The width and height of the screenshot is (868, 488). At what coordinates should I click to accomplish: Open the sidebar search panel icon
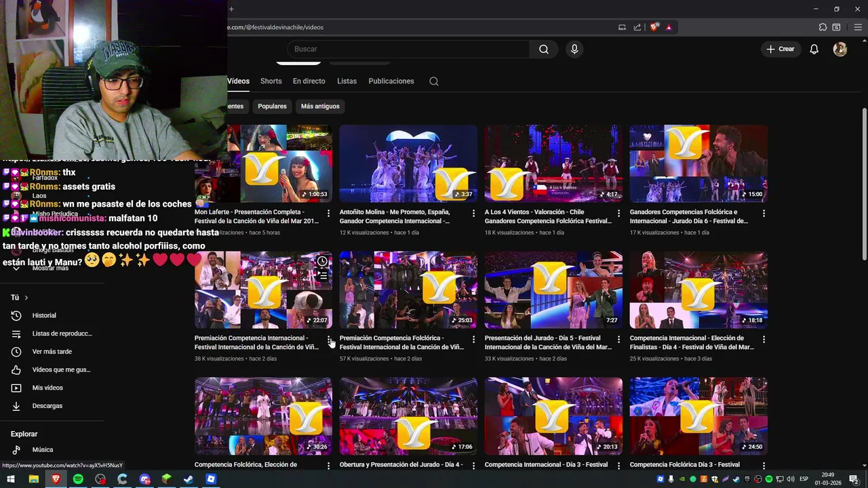(x=837, y=27)
